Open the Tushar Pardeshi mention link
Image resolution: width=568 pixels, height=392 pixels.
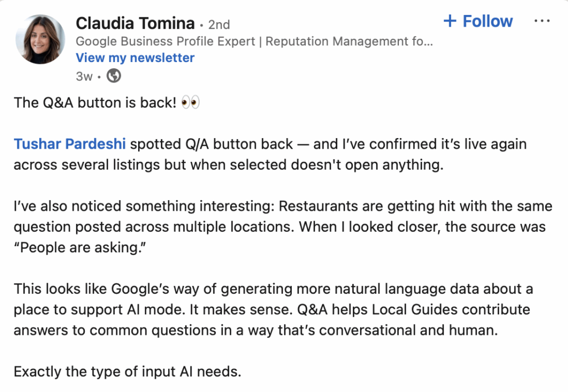[70, 144]
